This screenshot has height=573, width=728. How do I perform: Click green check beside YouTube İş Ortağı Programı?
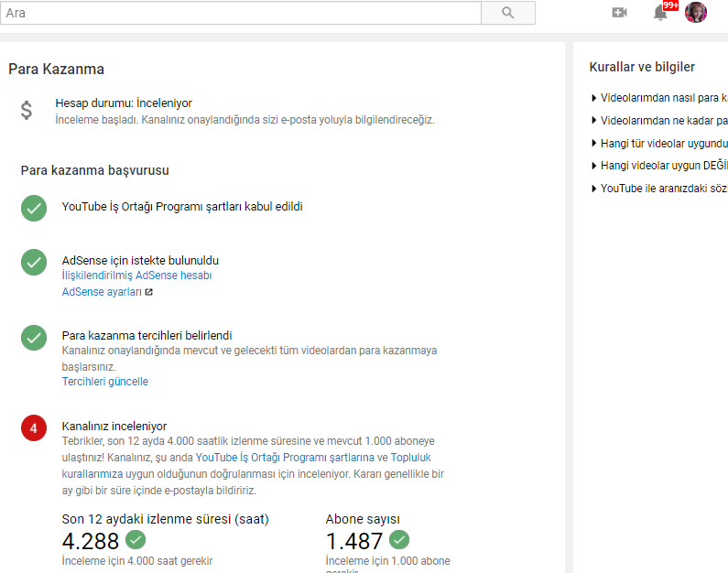34,209
